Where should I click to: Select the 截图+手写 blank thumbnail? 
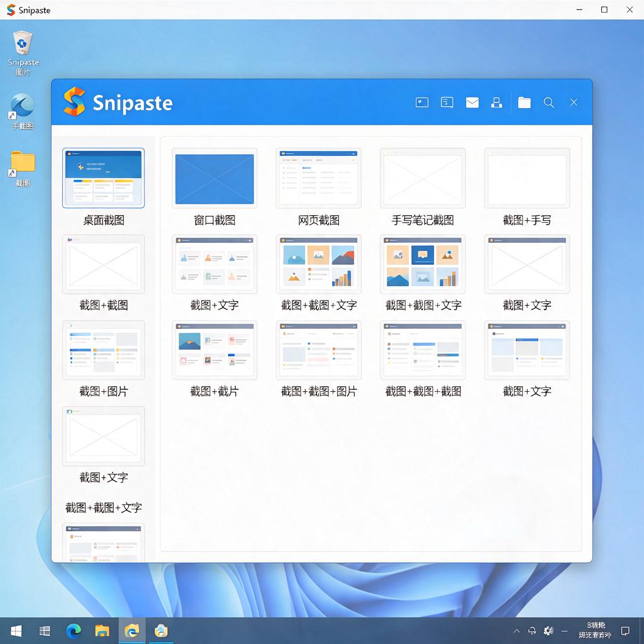point(527,178)
